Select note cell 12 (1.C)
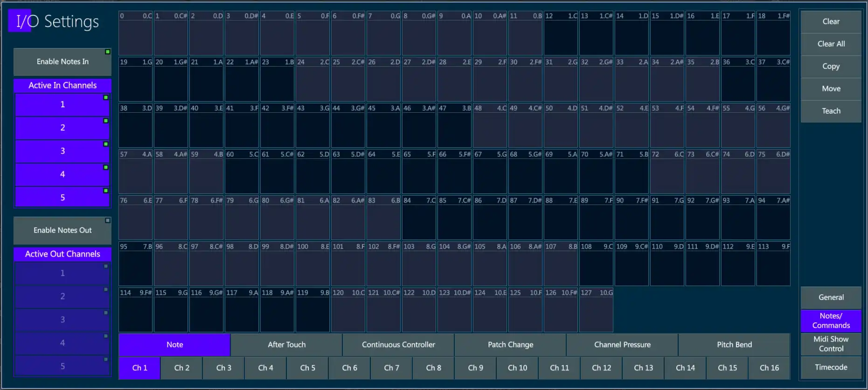This screenshot has width=868, height=390. [561, 34]
